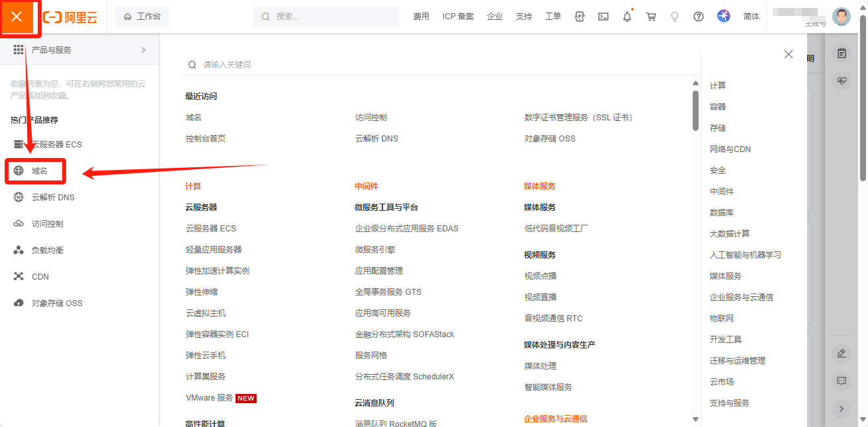Click the heartbeat health icon in right sidebar
The width and height of the screenshot is (868, 427).
(x=842, y=81)
